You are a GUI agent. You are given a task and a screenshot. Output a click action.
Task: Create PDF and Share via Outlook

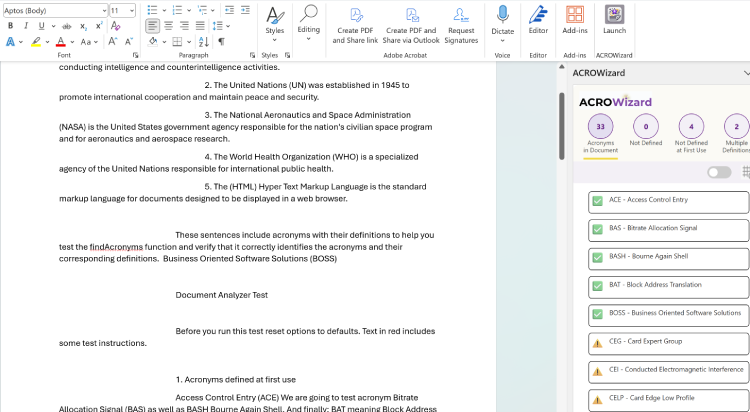(411, 26)
